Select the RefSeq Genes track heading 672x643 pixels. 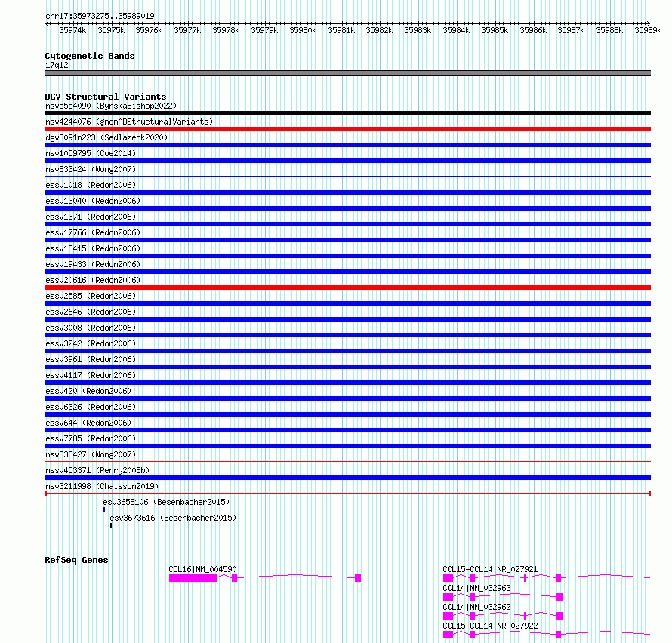(x=76, y=560)
